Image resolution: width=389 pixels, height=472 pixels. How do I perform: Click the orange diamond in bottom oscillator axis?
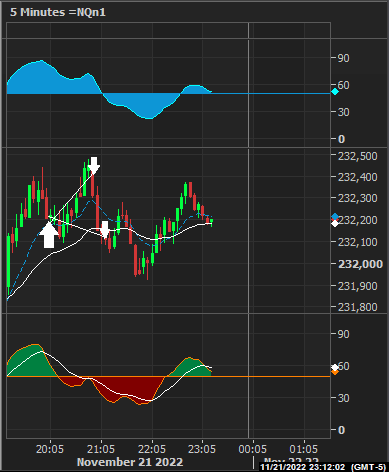point(335,371)
